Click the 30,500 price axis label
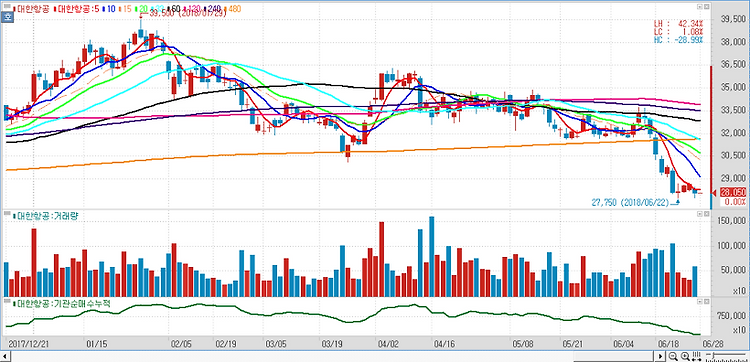The height and width of the screenshot is (362, 750). 733,155
